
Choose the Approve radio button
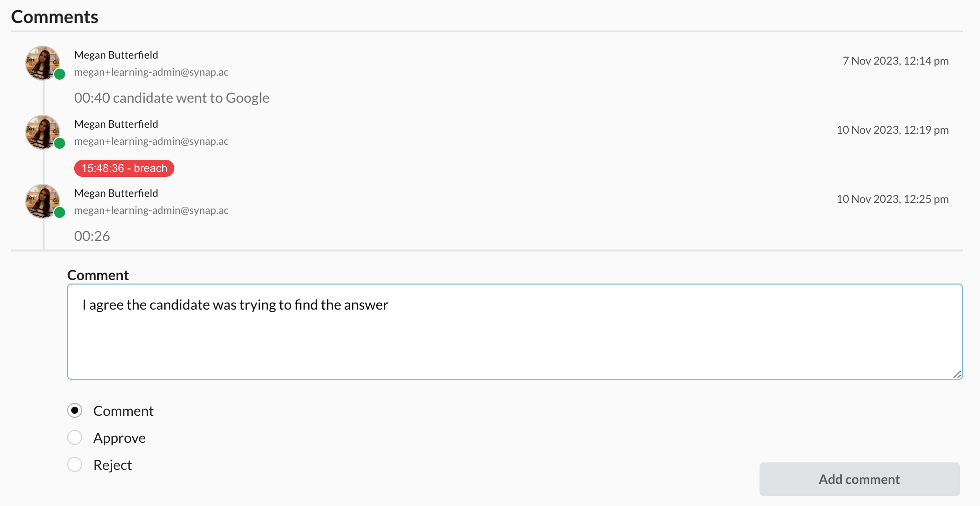coord(75,438)
